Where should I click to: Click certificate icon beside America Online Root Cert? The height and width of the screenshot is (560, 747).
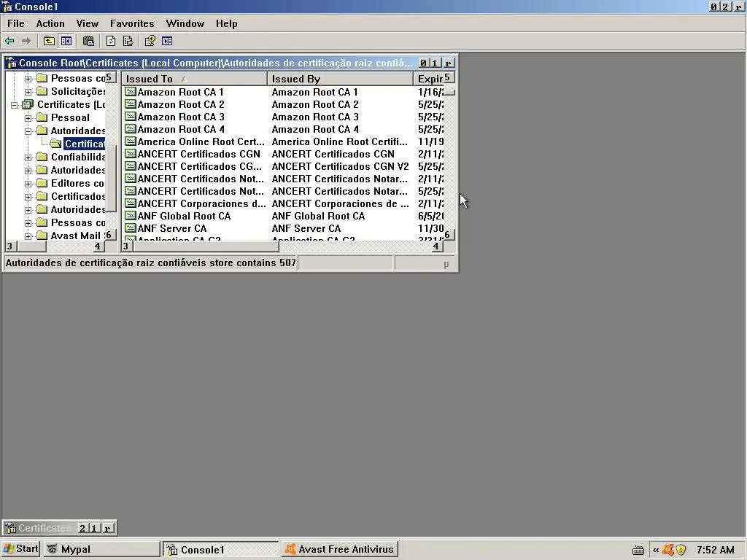(130, 141)
